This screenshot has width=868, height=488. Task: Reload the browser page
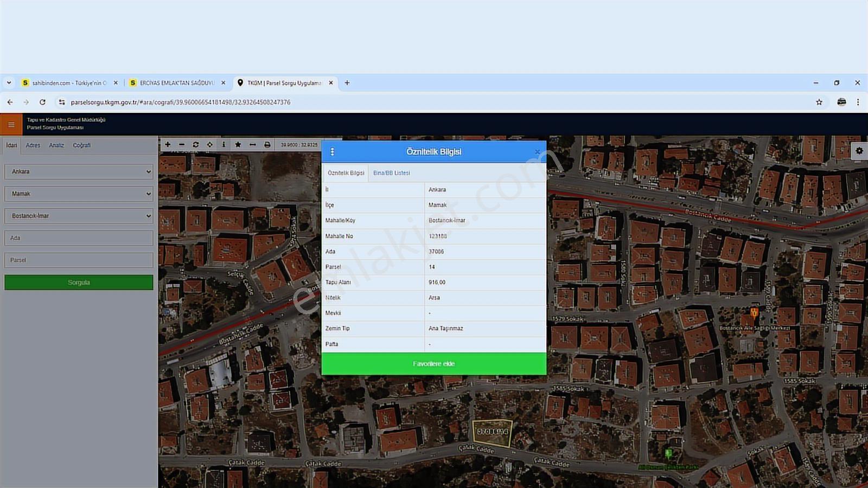42,102
